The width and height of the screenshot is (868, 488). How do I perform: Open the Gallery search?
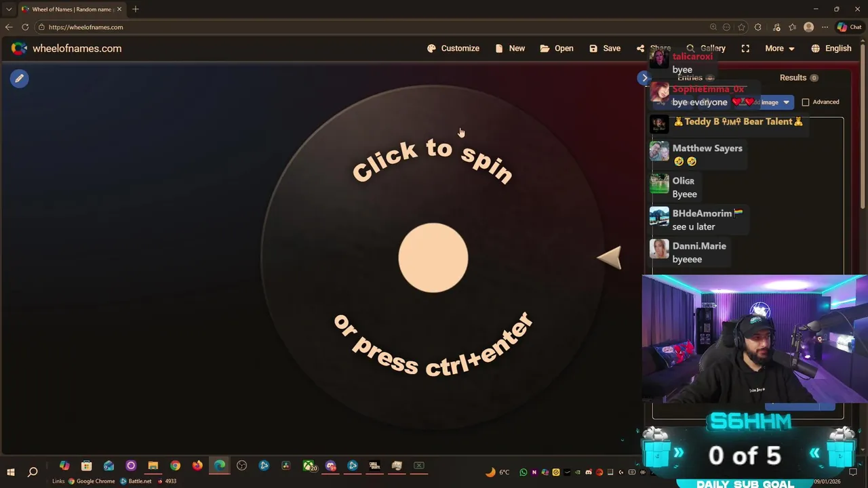coord(706,48)
